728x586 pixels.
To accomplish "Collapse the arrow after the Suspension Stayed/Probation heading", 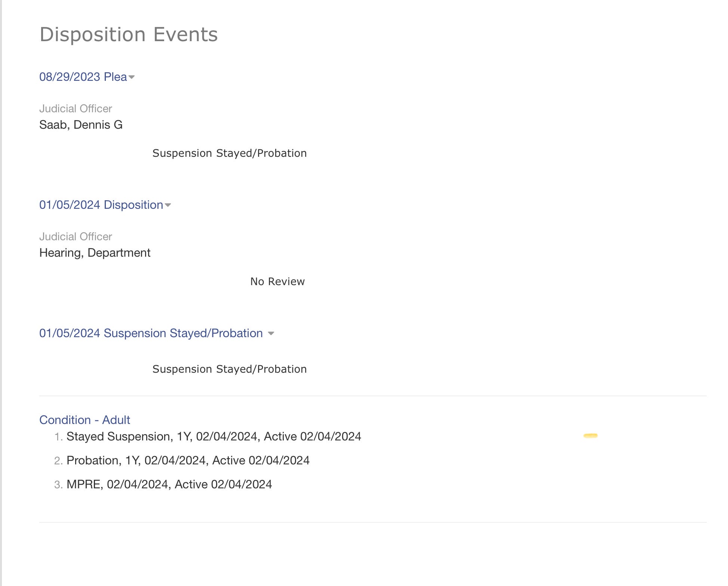I will click(x=271, y=333).
